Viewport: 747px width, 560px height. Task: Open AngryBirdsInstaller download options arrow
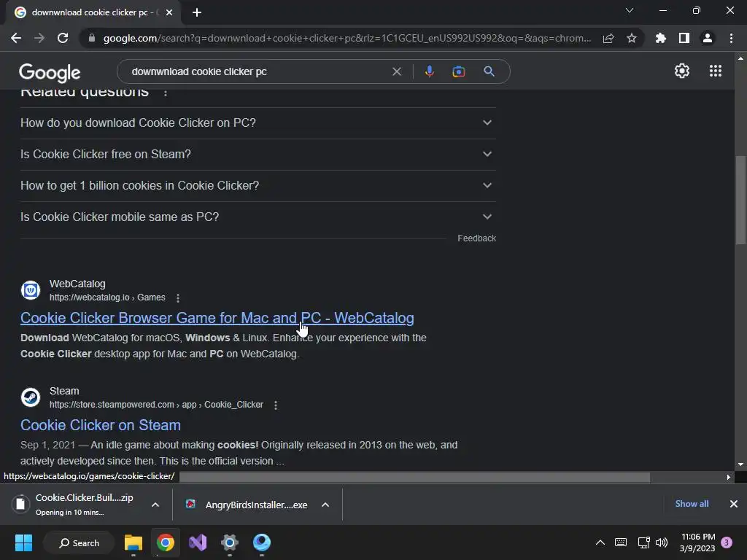click(x=325, y=505)
